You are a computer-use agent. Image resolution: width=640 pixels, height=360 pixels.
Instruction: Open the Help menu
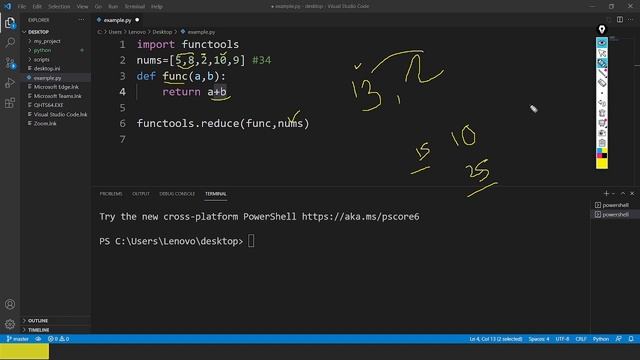(x=157, y=7)
